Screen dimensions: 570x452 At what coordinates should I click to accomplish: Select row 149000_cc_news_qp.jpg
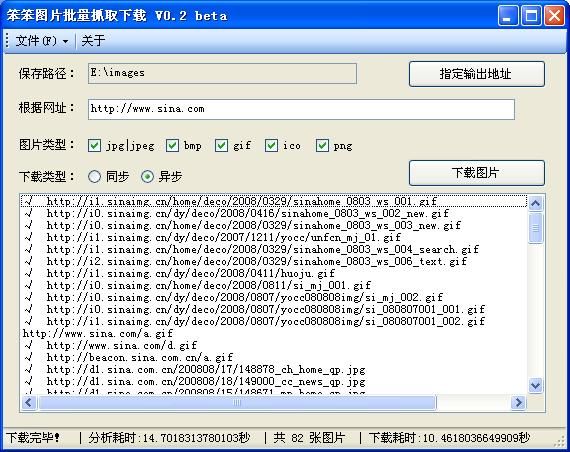pyautogui.click(x=274, y=381)
